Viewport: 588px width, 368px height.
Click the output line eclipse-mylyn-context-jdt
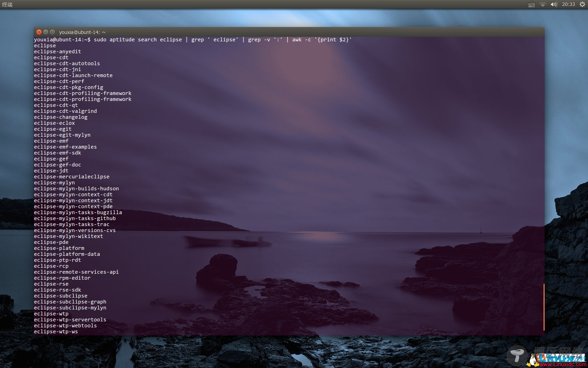[73, 200]
